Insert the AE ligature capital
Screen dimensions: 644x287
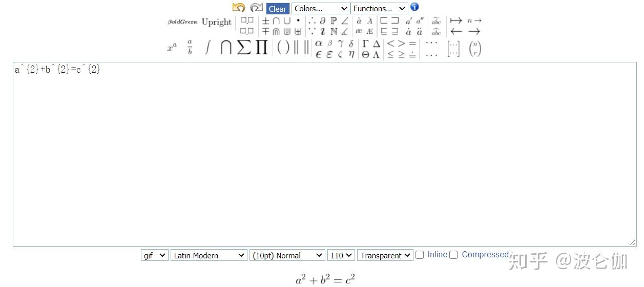pos(369,31)
